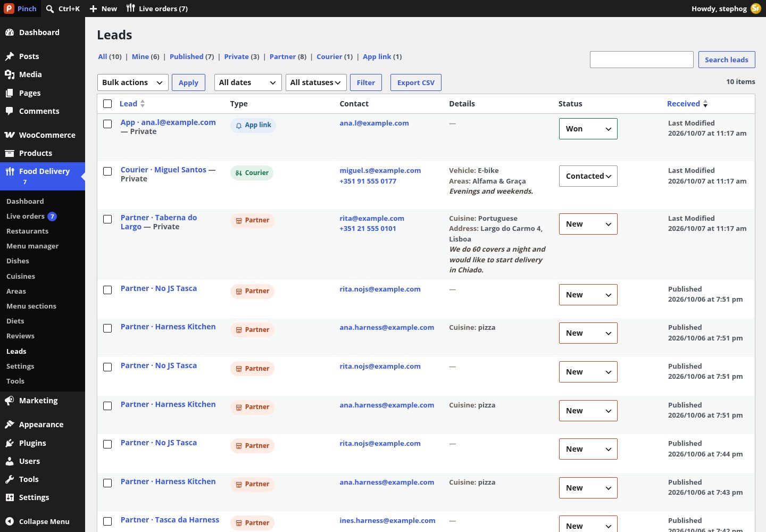Open the Comments bubble icon
The image size is (766, 532).
(x=10, y=111)
